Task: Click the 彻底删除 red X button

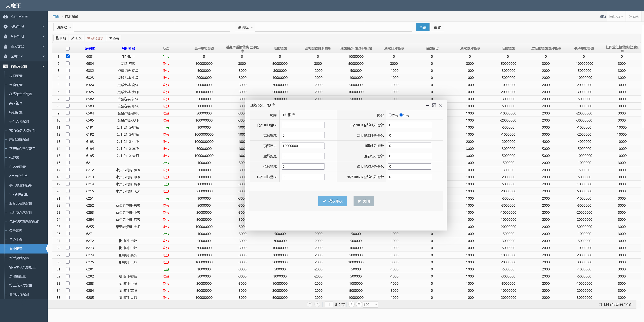Action: tap(95, 38)
